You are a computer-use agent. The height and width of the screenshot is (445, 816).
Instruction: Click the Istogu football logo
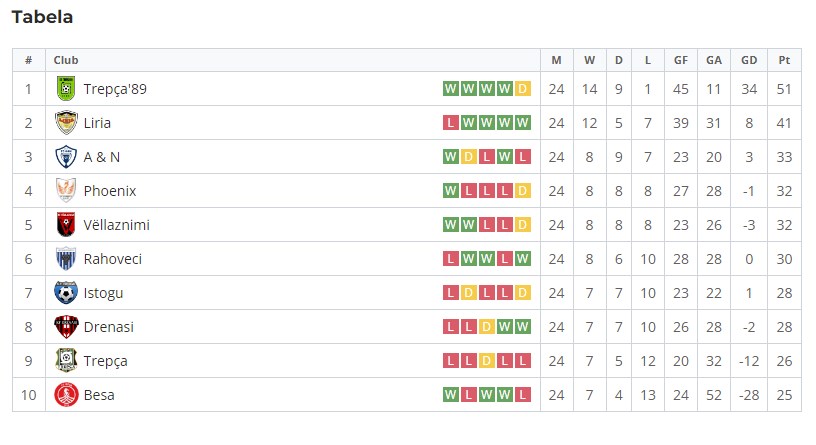(x=66, y=293)
